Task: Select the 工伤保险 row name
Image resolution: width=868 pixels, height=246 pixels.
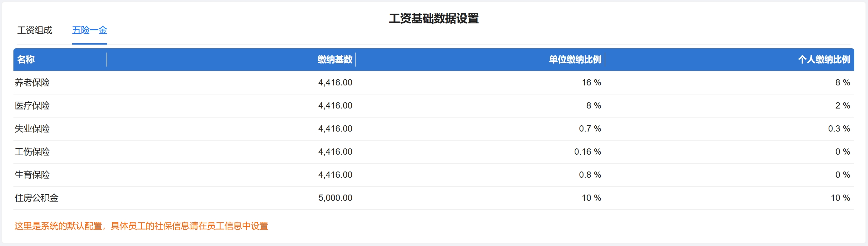Action: click(32, 152)
